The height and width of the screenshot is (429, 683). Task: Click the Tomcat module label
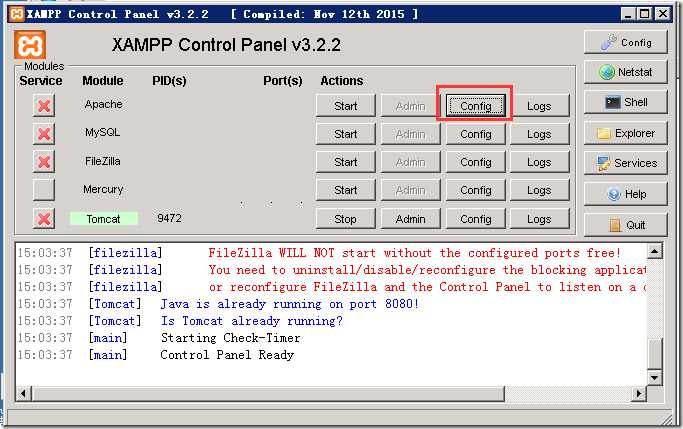coord(104,219)
